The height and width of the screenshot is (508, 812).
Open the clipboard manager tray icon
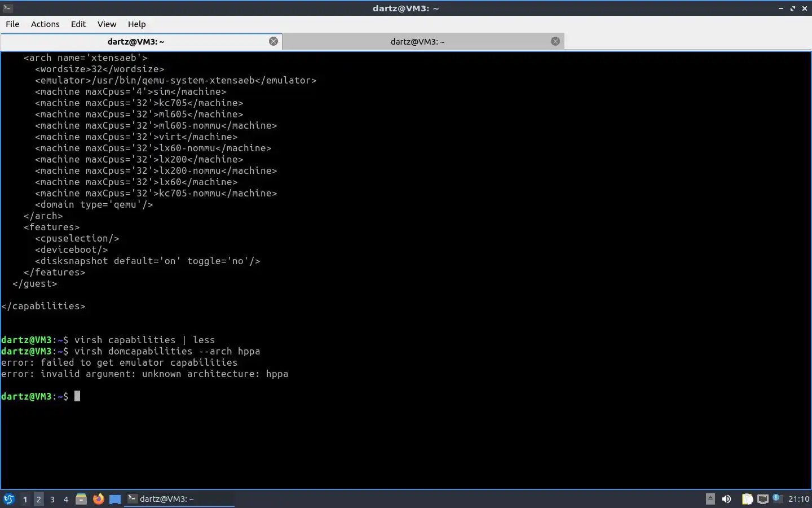coord(747,499)
